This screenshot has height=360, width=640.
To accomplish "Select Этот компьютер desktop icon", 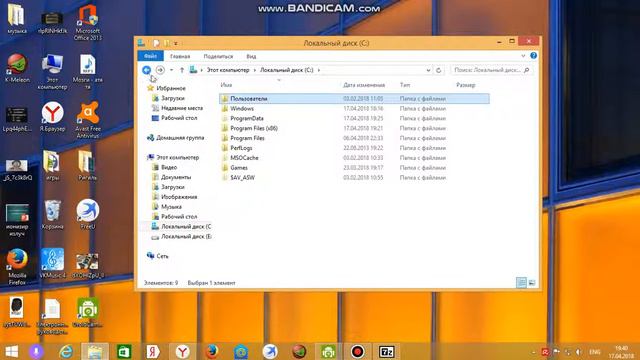I will click(x=52, y=72).
